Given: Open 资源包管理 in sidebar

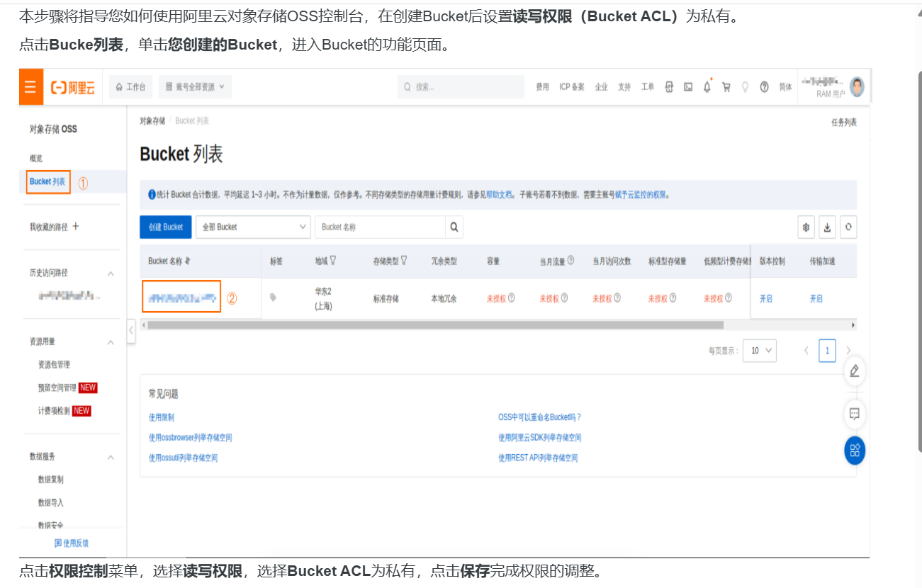Looking at the screenshot, I should 54,365.
